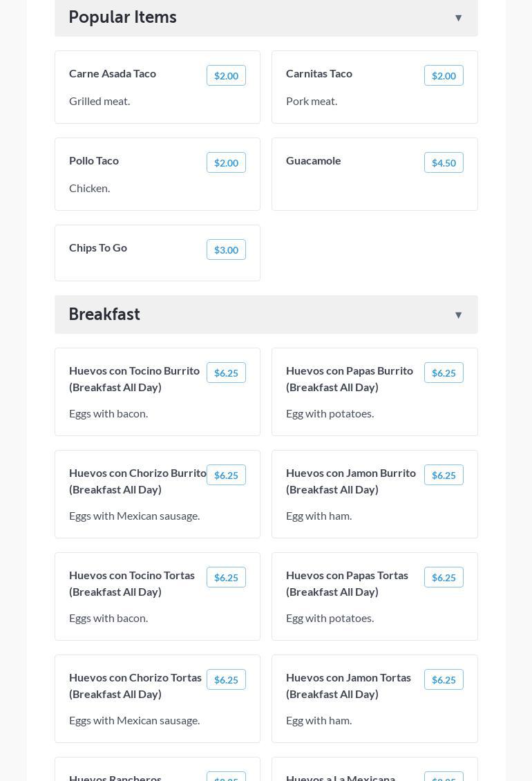Click the Breakfast section heading

[104, 314]
